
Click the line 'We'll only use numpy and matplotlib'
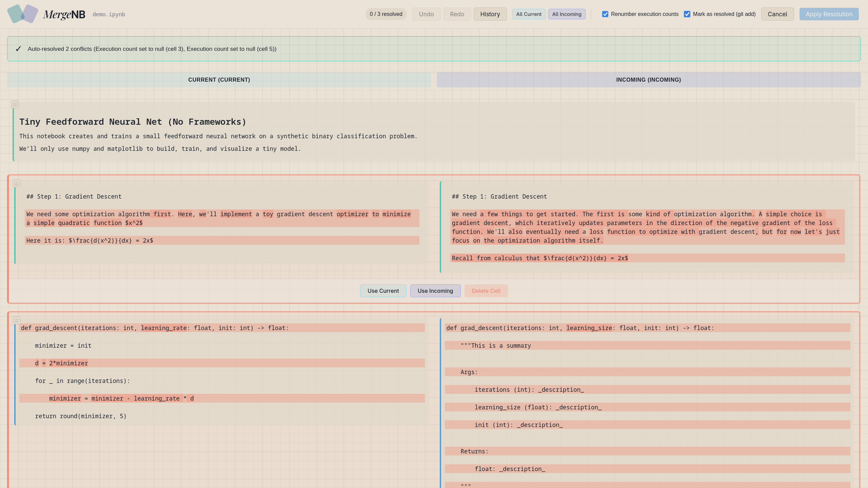tap(160, 148)
